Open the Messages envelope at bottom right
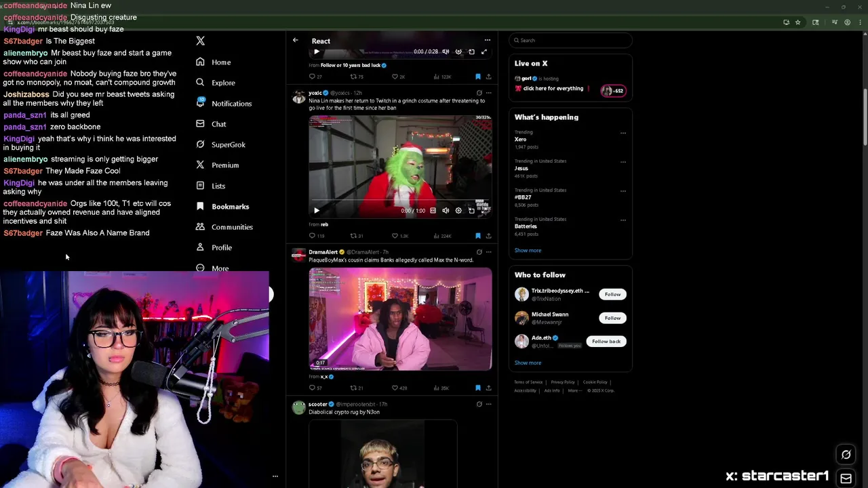Screen dimensions: 868x488 tap(846, 479)
